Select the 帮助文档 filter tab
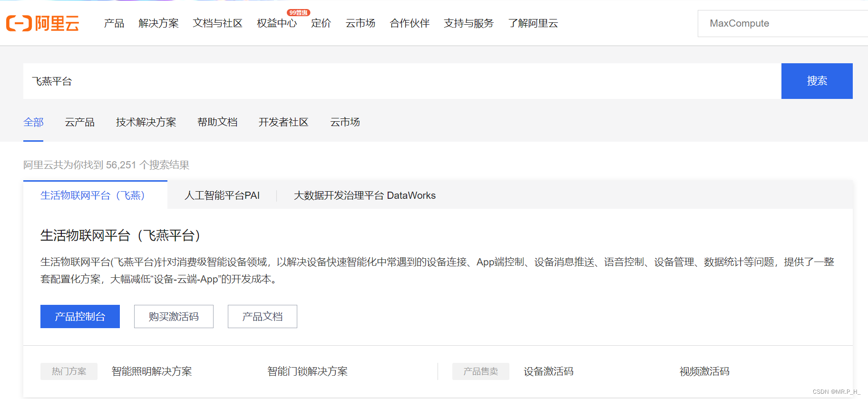 [x=217, y=122]
